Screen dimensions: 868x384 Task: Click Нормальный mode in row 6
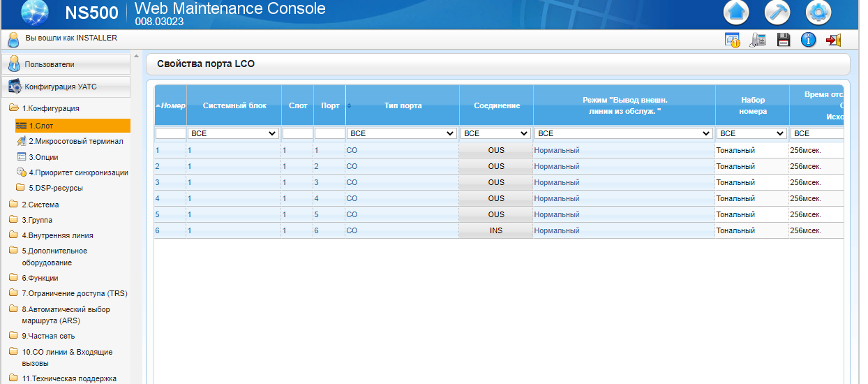[x=557, y=230]
